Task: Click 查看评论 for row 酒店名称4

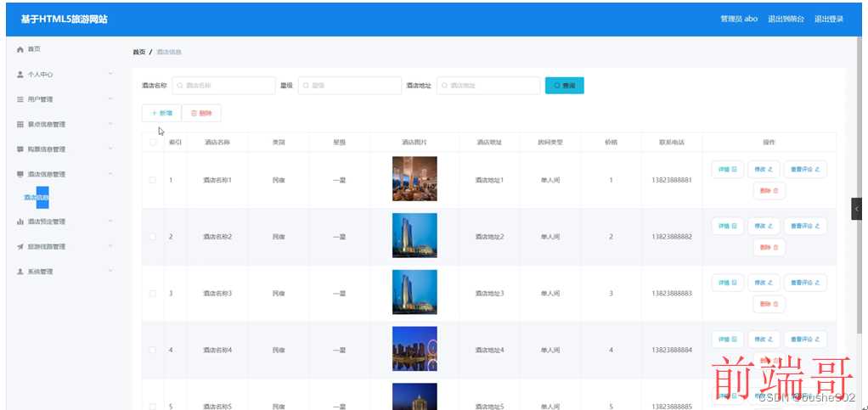Action: (x=805, y=340)
